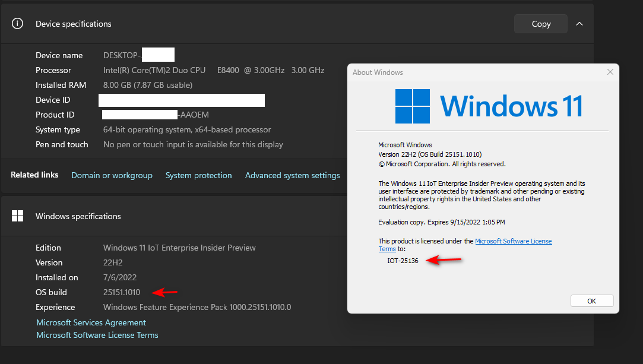Click the 8.00 GB installed RAM value
The width and height of the screenshot is (643, 364).
pos(148,85)
